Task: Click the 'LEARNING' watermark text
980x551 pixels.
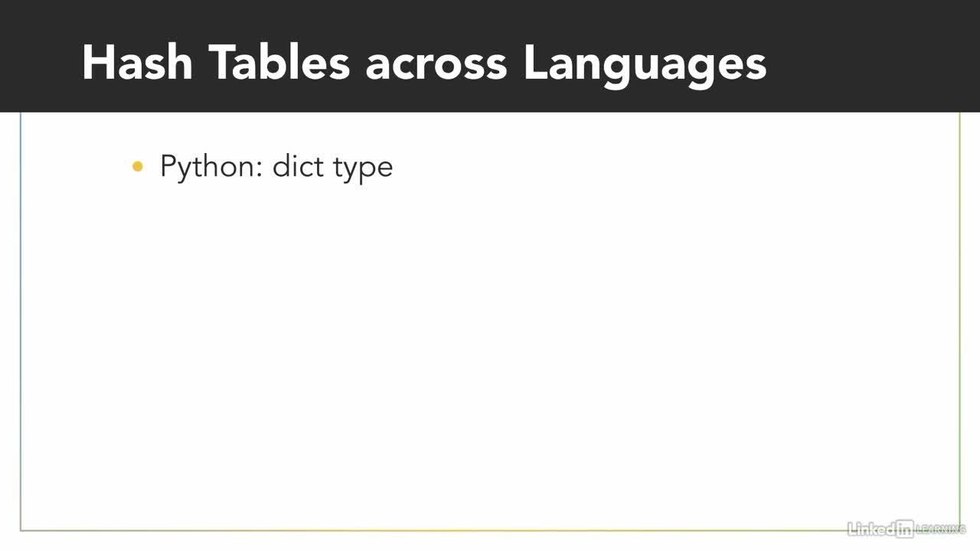Action: point(941,529)
